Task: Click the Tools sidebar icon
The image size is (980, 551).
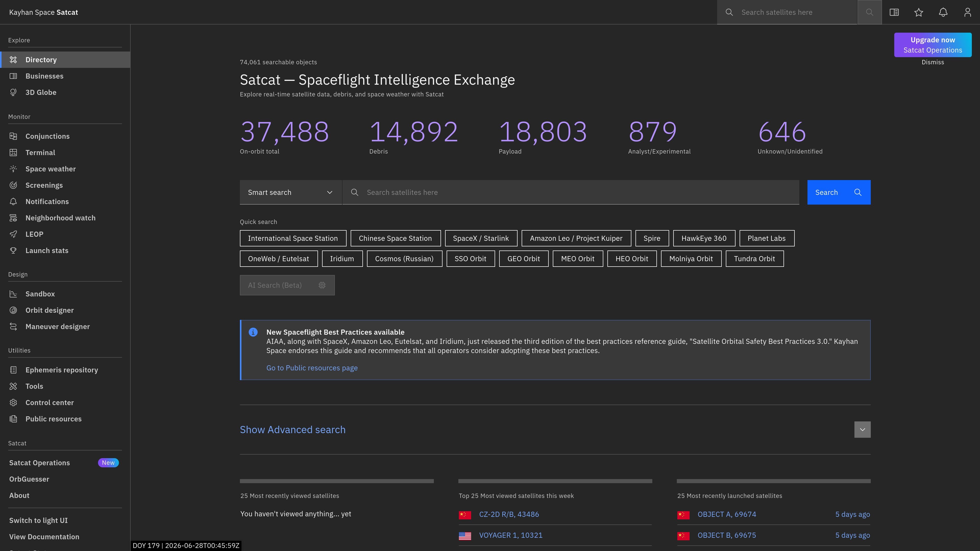Action: (13, 386)
